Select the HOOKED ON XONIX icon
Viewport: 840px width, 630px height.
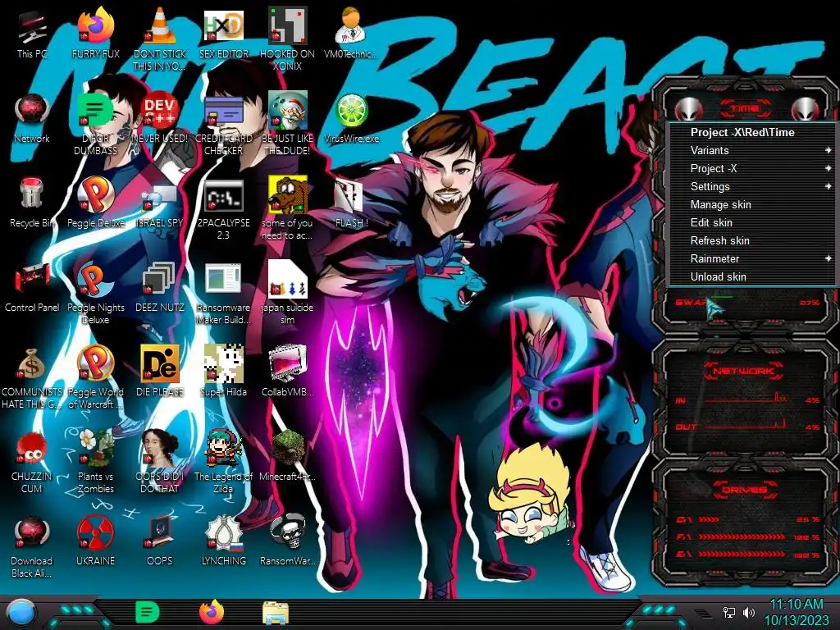[x=287, y=39]
